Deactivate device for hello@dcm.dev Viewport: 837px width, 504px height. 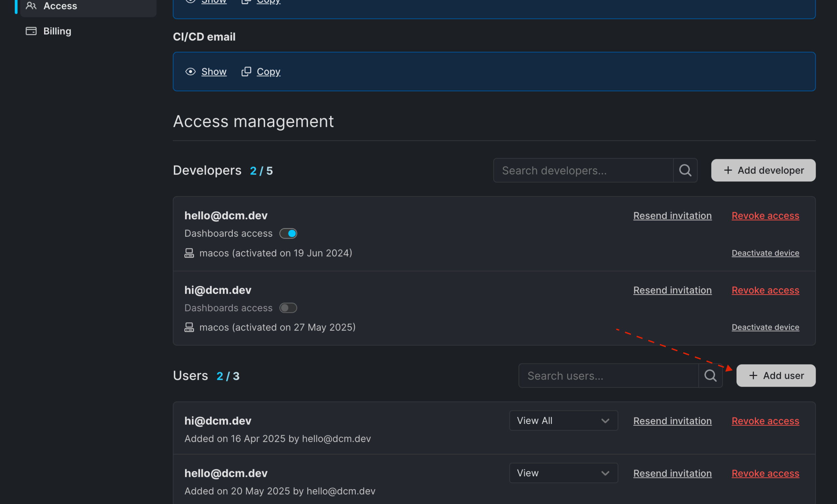click(765, 253)
